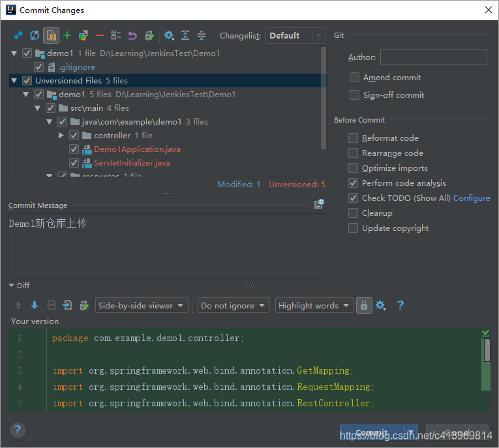Click green inspection checkmark in Diff

(x=486, y=333)
